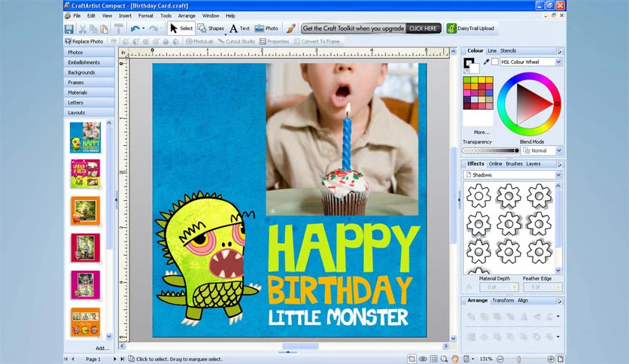Expand the Arrange panel options arrow
629x364 pixels.
click(560, 301)
